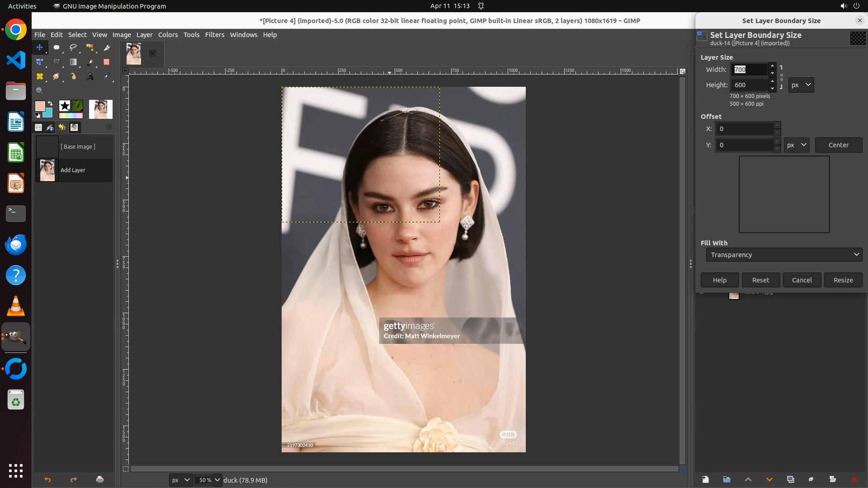Open the zoom 50% dropdown in status bar
Image resolution: width=868 pixels, height=488 pixels.
[x=217, y=480]
